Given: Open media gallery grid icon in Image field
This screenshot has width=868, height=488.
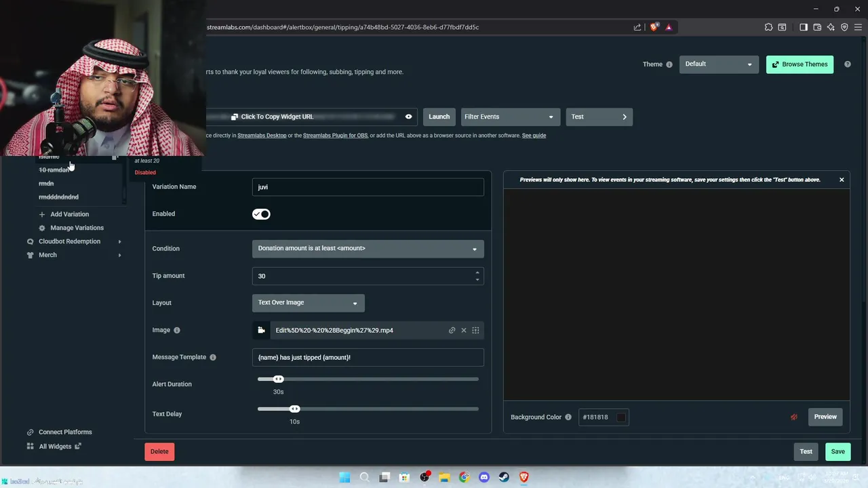Looking at the screenshot, I should click(475, 330).
